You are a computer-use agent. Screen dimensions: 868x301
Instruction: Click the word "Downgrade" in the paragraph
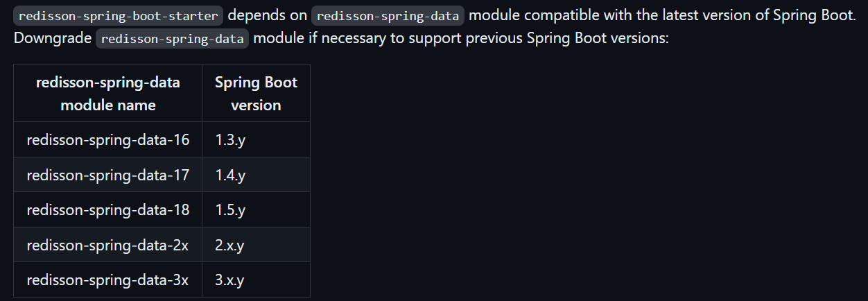[52, 37]
